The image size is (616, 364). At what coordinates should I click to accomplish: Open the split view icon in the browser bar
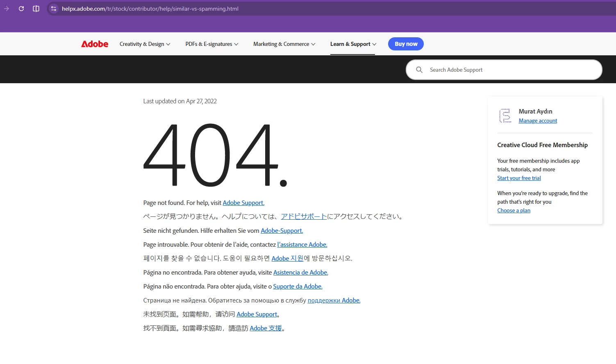tap(36, 9)
